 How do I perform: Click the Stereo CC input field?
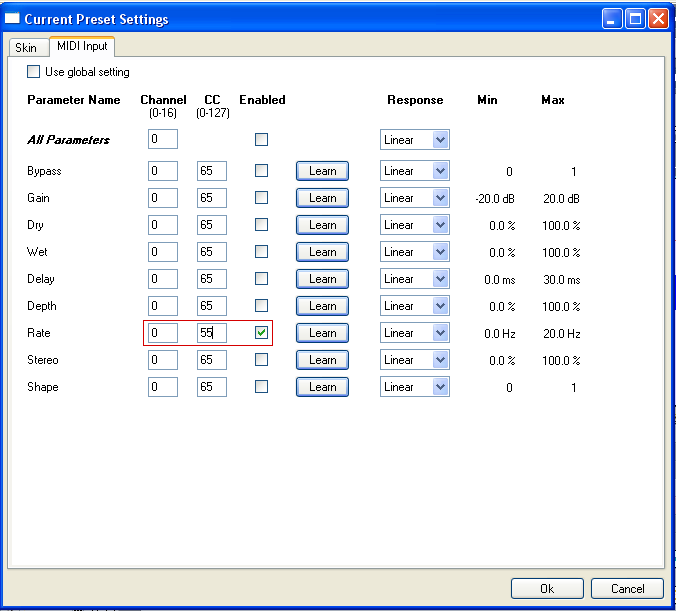click(x=212, y=360)
